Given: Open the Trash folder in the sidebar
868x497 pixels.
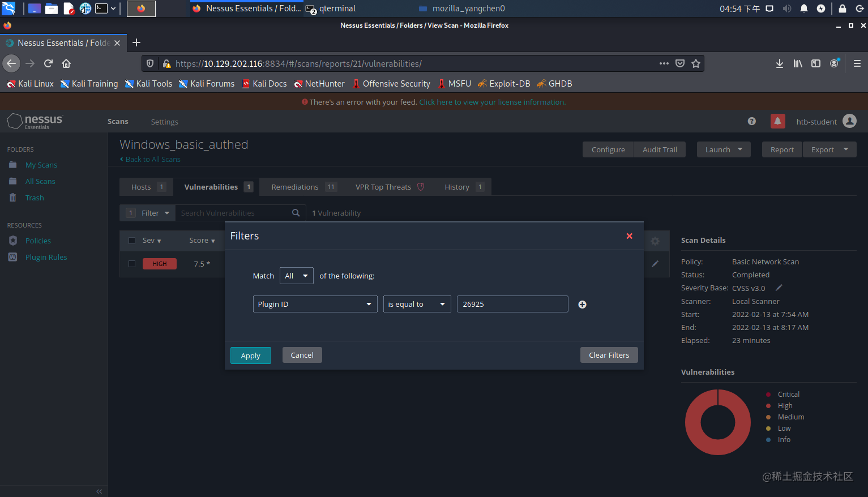Looking at the screenshot, I should (35, 198).
